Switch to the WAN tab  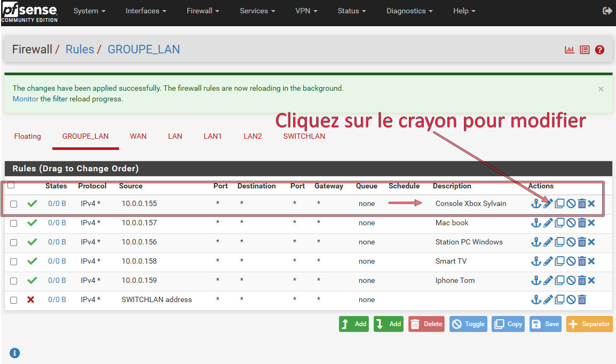138,136
